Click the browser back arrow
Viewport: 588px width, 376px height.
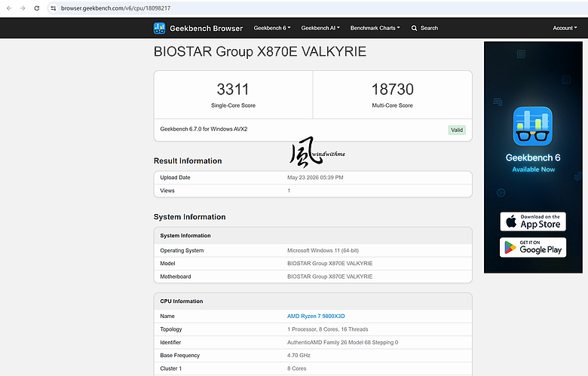[x=9, y=8]
